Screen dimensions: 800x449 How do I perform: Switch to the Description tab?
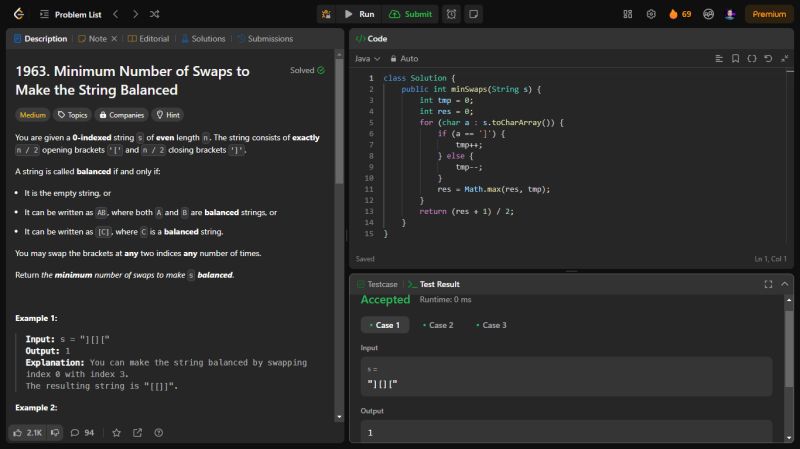point(41,39)
